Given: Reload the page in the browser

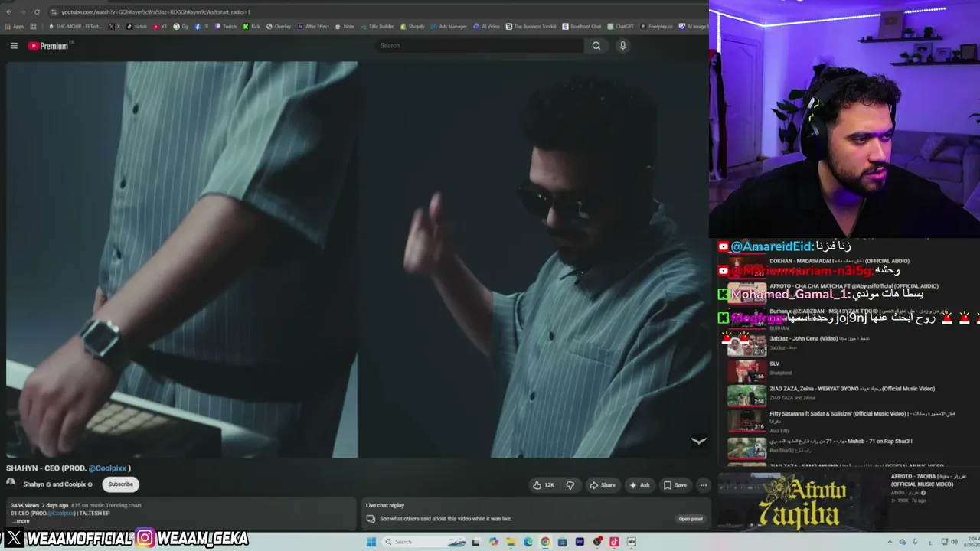Looking at the screenshot, I should tap(37, 12).
